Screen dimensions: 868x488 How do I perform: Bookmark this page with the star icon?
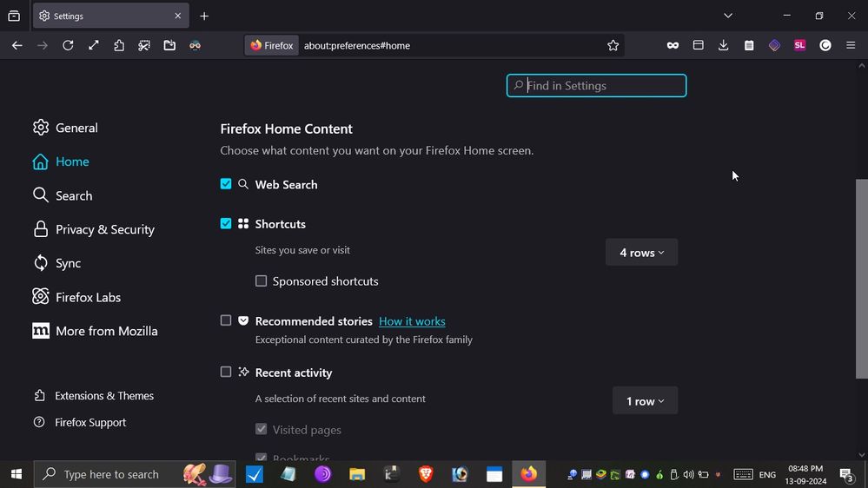pos(613,45)
